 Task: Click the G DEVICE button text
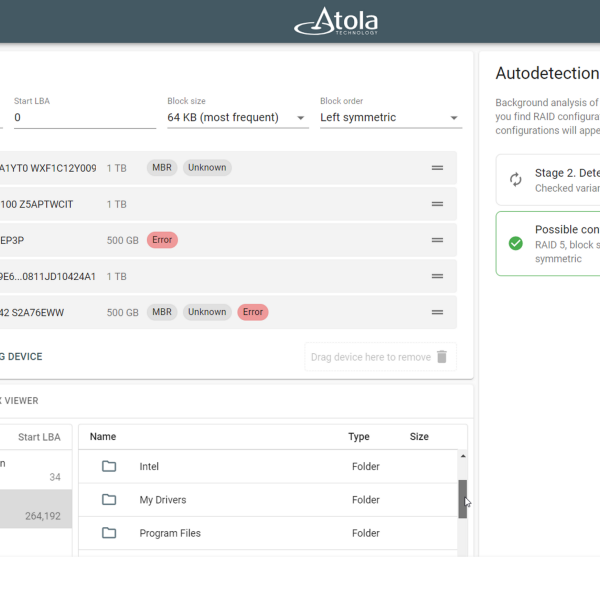(21, 357)
